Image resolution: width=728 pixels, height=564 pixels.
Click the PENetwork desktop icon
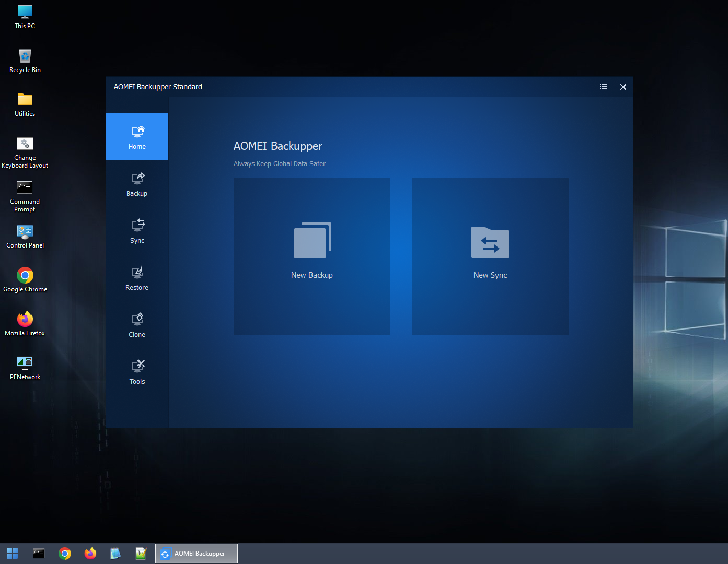[x=25, y=367]
